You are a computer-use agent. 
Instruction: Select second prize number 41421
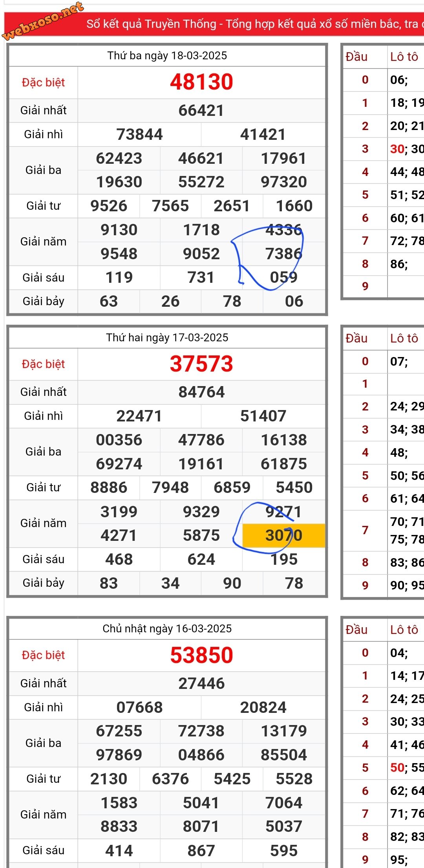(x=263, y=134)
